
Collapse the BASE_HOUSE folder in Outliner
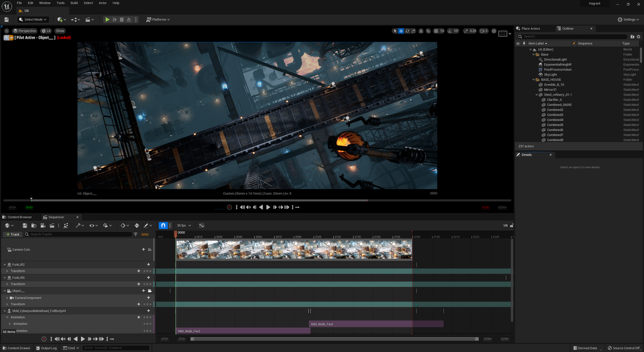tap(534, 80)
